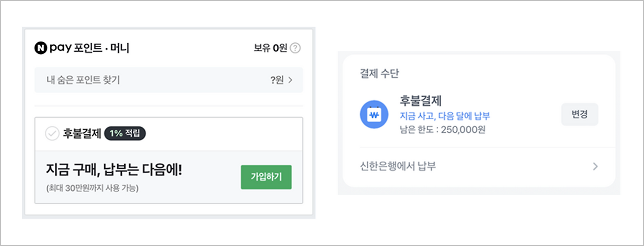The image size is (644, 246).
Task: Select the 후불결제 round checkbox
Action: (x=52, y=134)
